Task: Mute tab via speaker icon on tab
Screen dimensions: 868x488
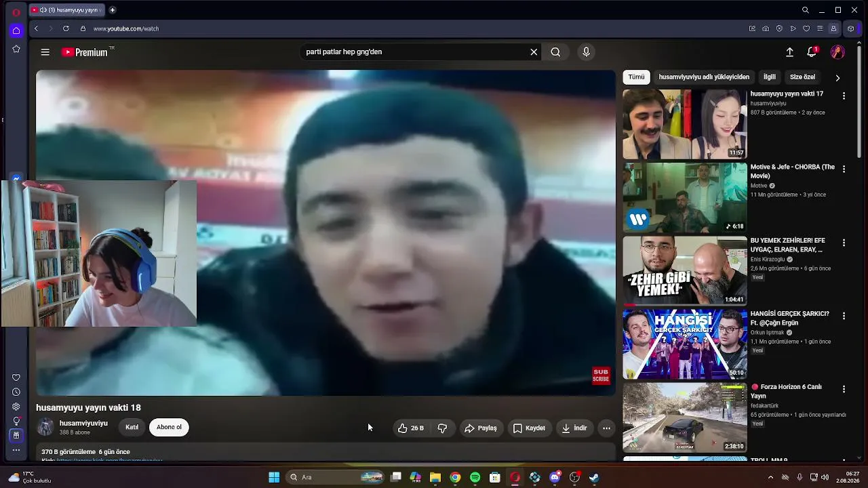Action: 43,10
